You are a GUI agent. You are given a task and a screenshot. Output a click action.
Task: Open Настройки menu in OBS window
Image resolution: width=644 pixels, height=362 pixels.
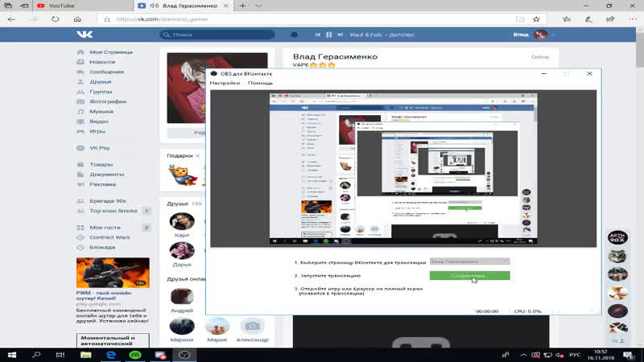click(x=225, y=83)
